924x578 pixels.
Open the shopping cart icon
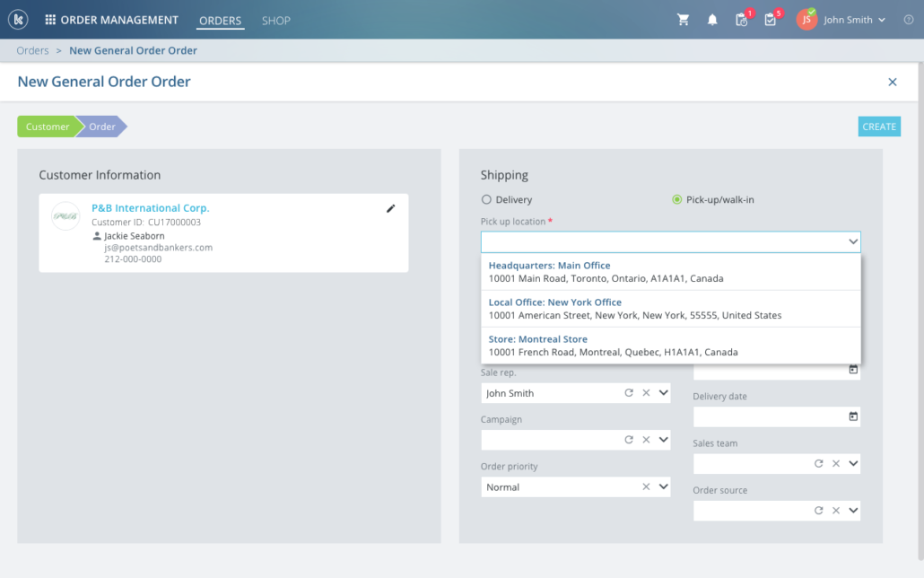[684, 20]
